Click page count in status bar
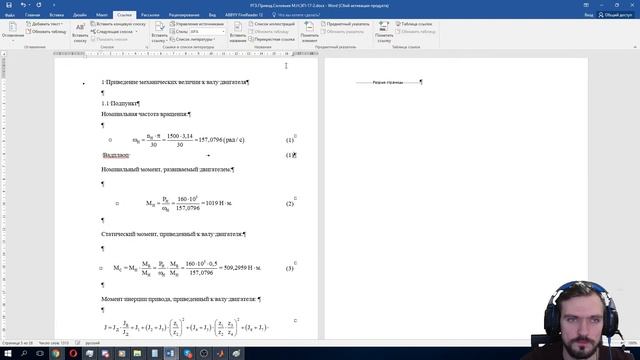This screenshot has width=640, height=360. (x=17, y=343)
